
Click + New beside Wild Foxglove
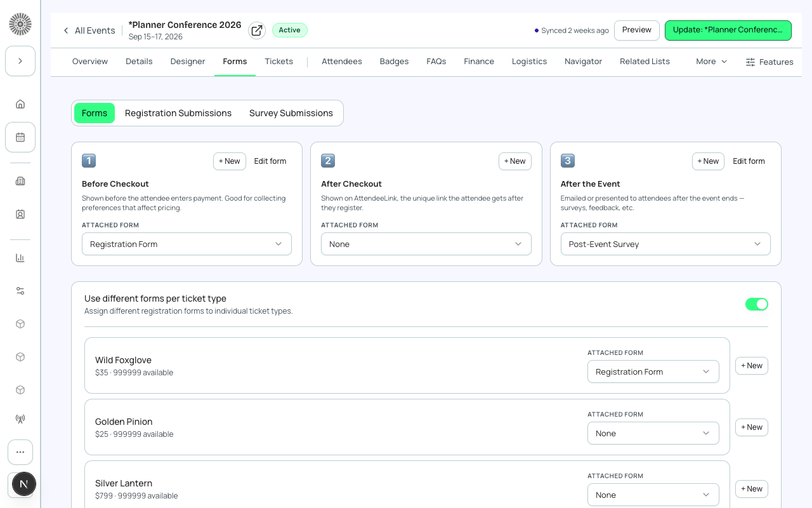coord(752,366)
